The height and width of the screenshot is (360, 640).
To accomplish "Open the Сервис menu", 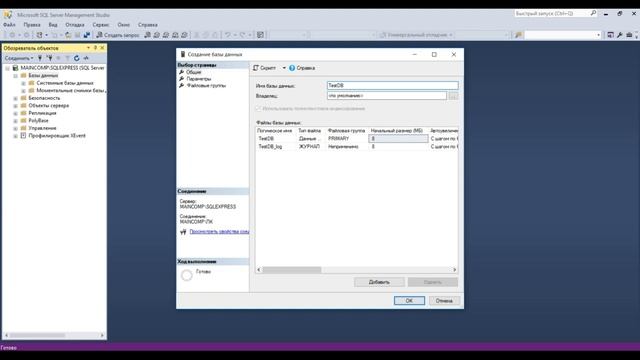I will click(x=100, y=24).
